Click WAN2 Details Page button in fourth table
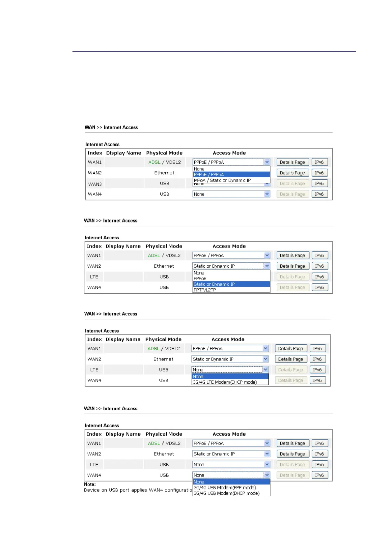The width and height of the screenshot is (392, 555). pos(293,454)
